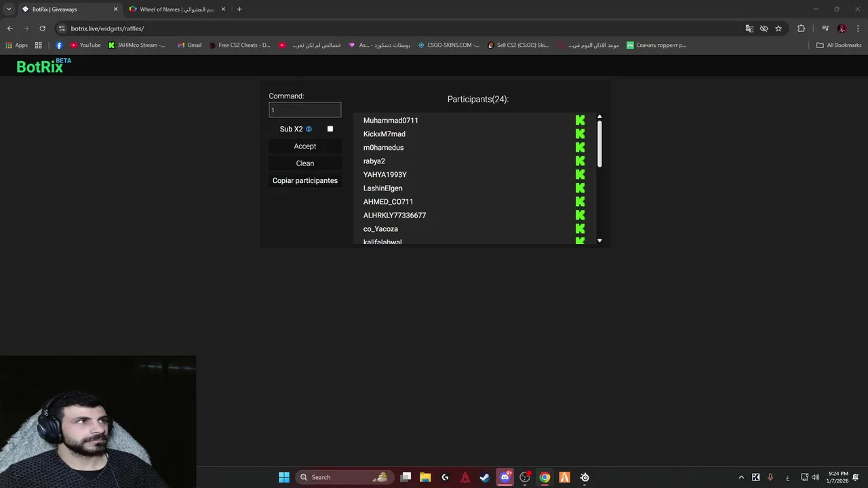The image size is (868, 488).
Task: Bookmark this page with the star icon
Action: coord(778,28)
